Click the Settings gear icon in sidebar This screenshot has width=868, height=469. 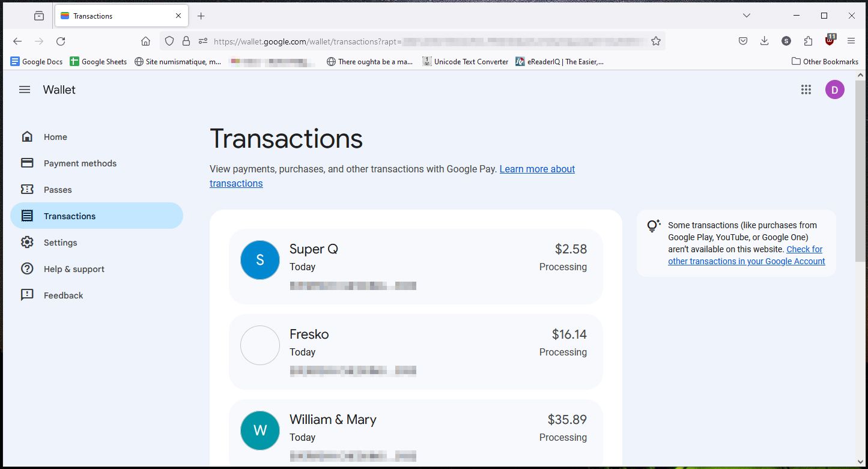(27, 243)
